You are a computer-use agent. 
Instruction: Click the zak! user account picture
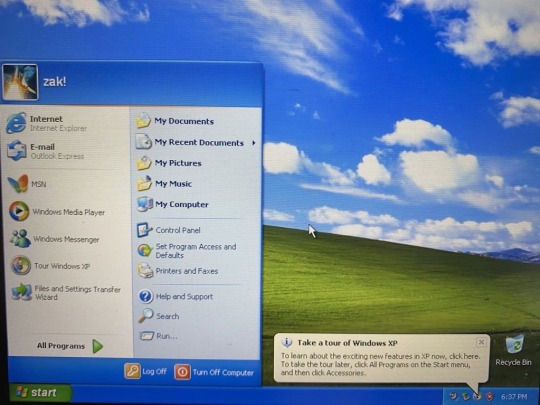[x=20, y=82]
